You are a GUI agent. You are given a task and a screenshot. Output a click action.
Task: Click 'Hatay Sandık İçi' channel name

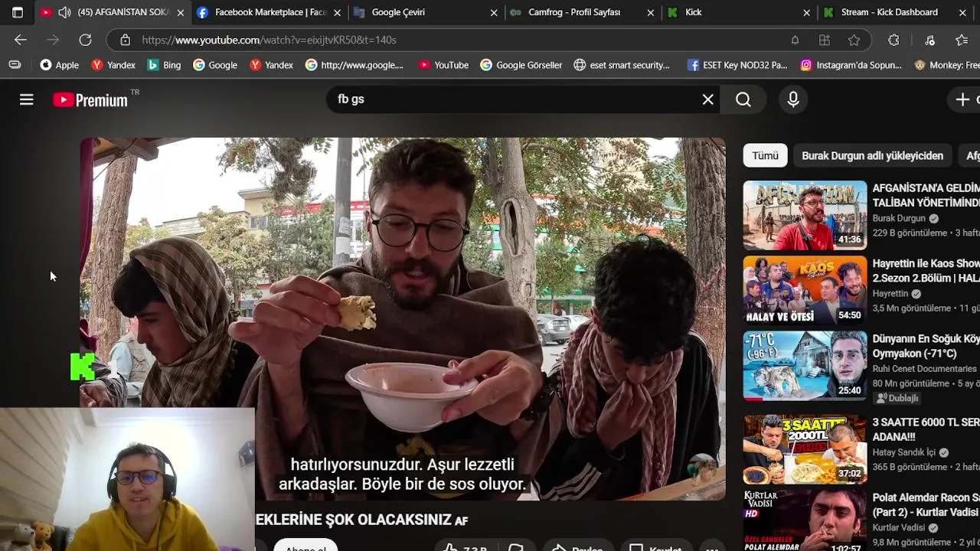904,452
